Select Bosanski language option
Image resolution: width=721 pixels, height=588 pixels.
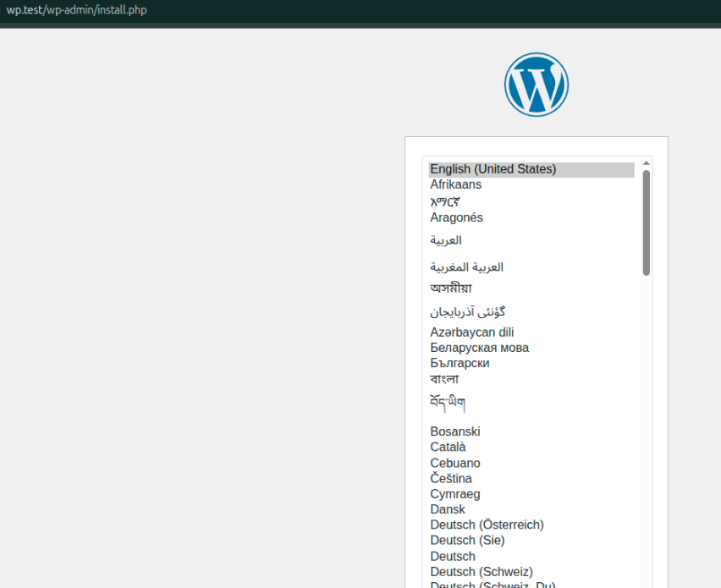454,431
